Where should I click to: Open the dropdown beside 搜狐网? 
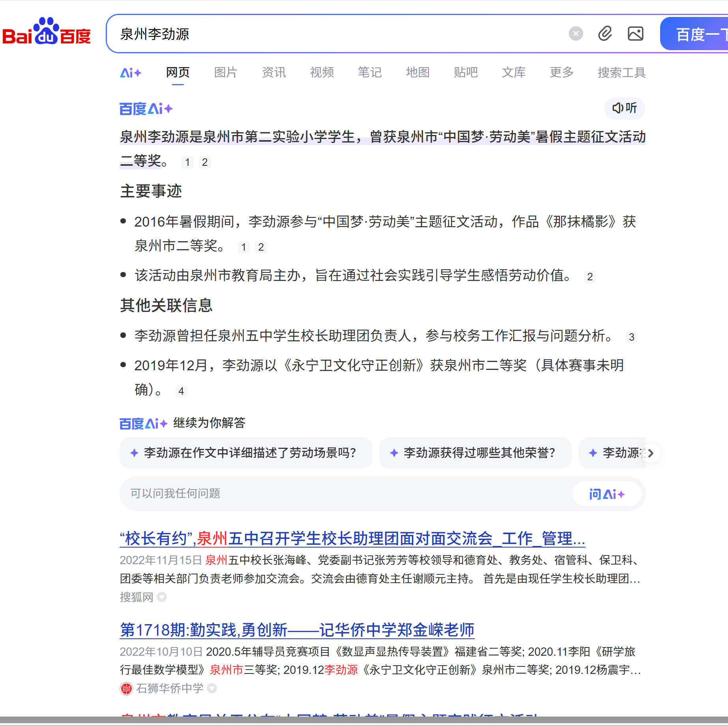pos(162,597)
